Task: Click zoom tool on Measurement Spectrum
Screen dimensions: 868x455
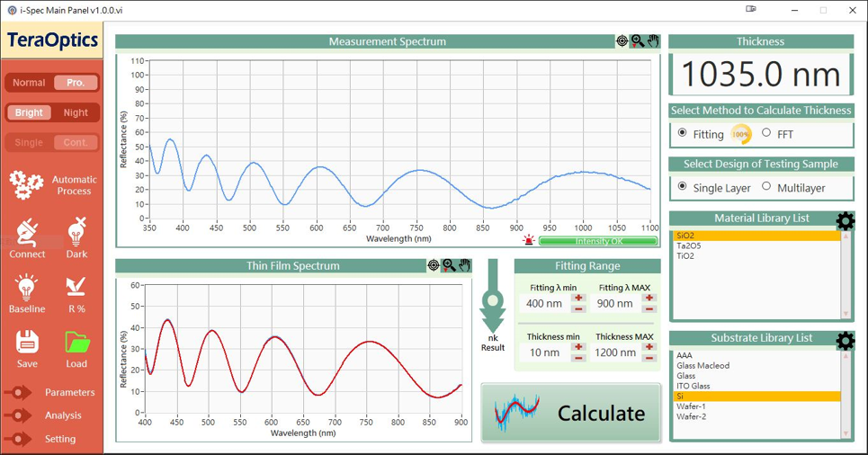Action: [637, 41]
